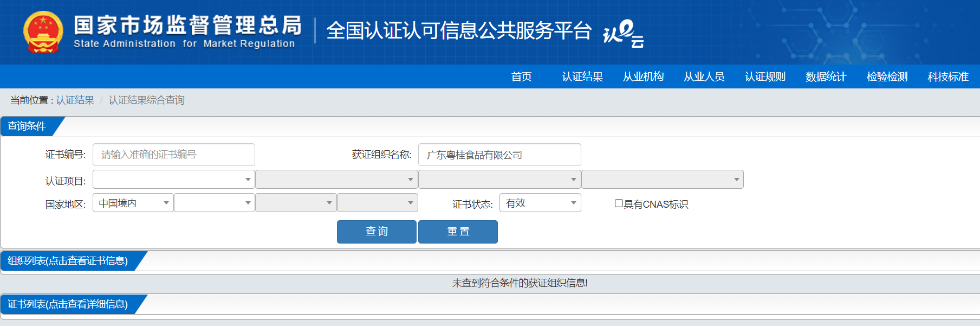The width and height of the screenshot is (980, 326).
Task: Click the 证书状态 label
Action: (472, 204)
